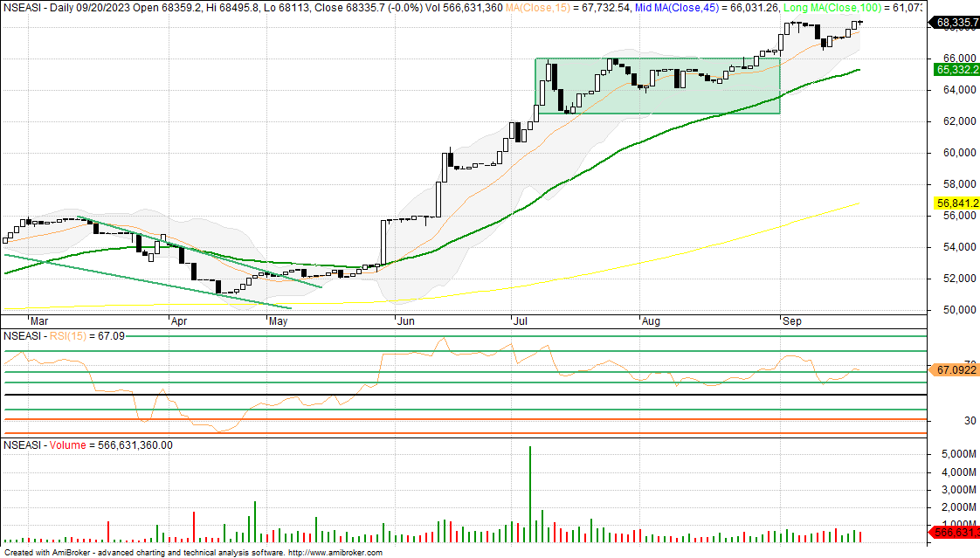Click the 50,000 price axis label

pyautogui.click(x=958, y=310)
